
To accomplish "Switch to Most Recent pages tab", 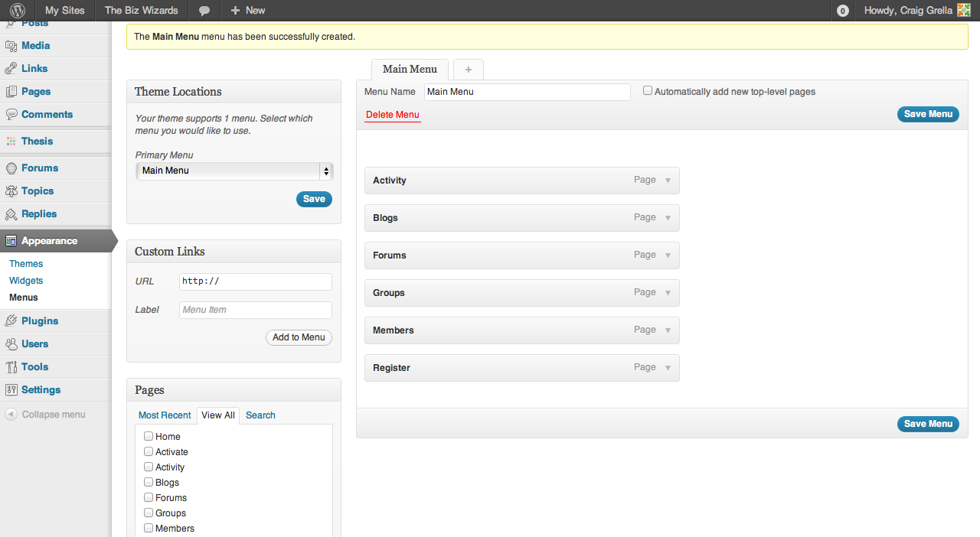I will tap(165, 415).
